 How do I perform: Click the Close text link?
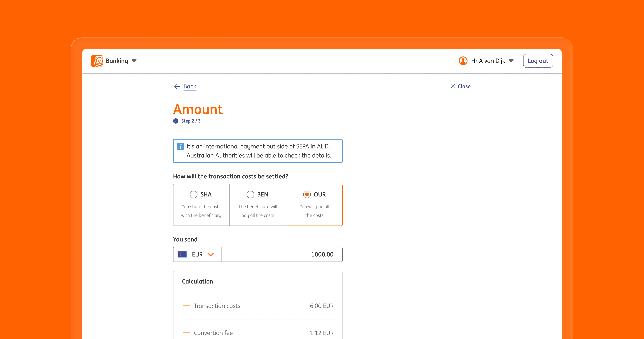pos(464,86)
